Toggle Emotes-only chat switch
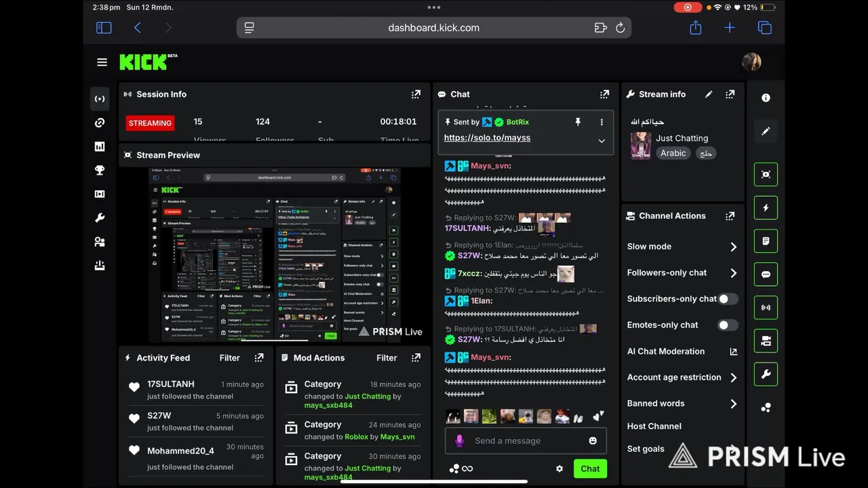The height and width of the screenshot is (488, 868). (x=728, y=325)
